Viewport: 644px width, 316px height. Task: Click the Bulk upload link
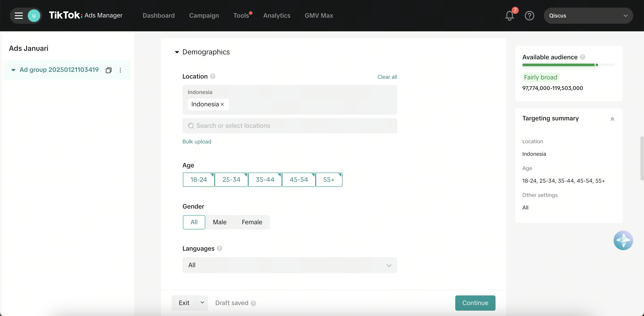point(197,142)
